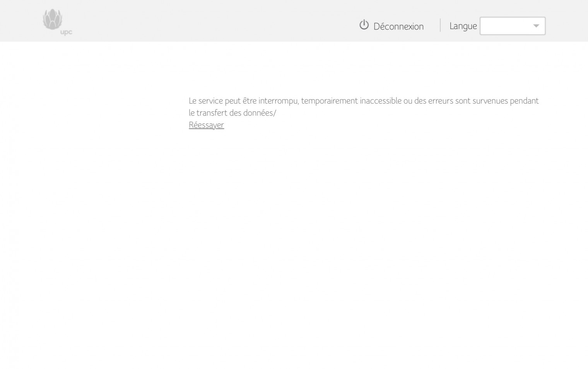The image size is (588, 369).
Task: Click the word 'service' in the error message
Action: pos(210,101)
